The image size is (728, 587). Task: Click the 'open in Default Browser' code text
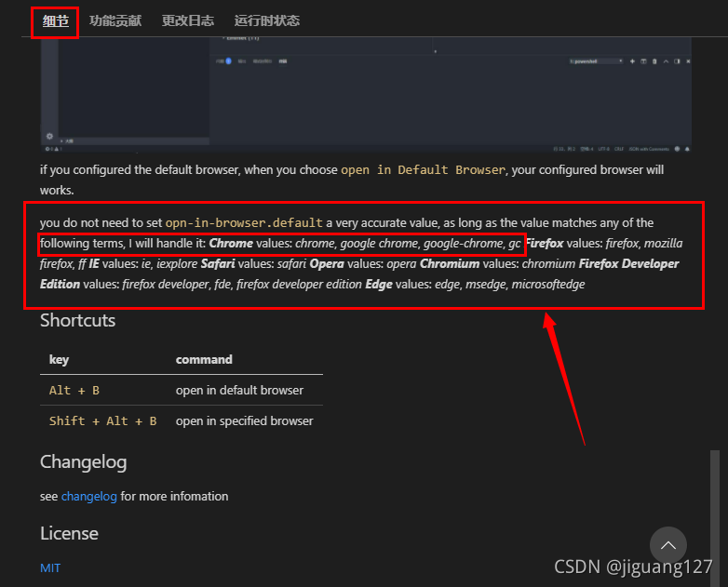423,170
